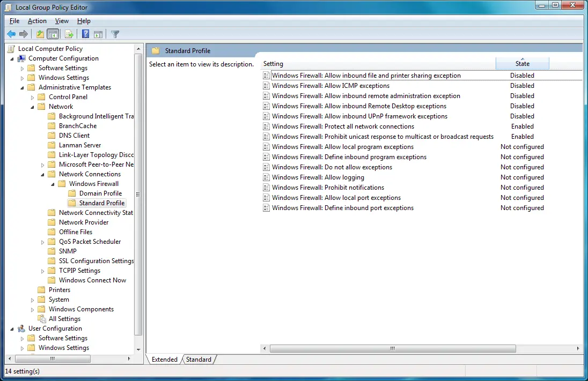
Task: Select 'Allow inbound UPnP framework exceptions' policy
Action: pyautogui.click(x=359, y=116)
